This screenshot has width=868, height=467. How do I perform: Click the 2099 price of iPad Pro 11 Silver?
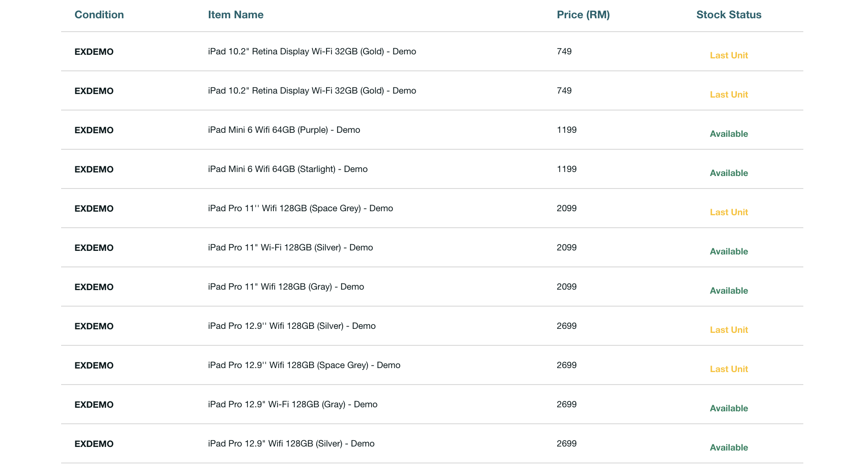tap(566, 248)
